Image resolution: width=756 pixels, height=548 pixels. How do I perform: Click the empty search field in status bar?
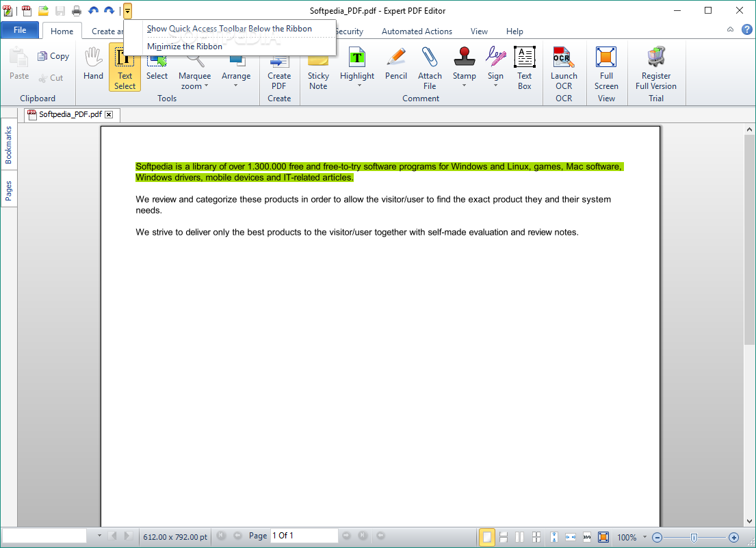44,536
